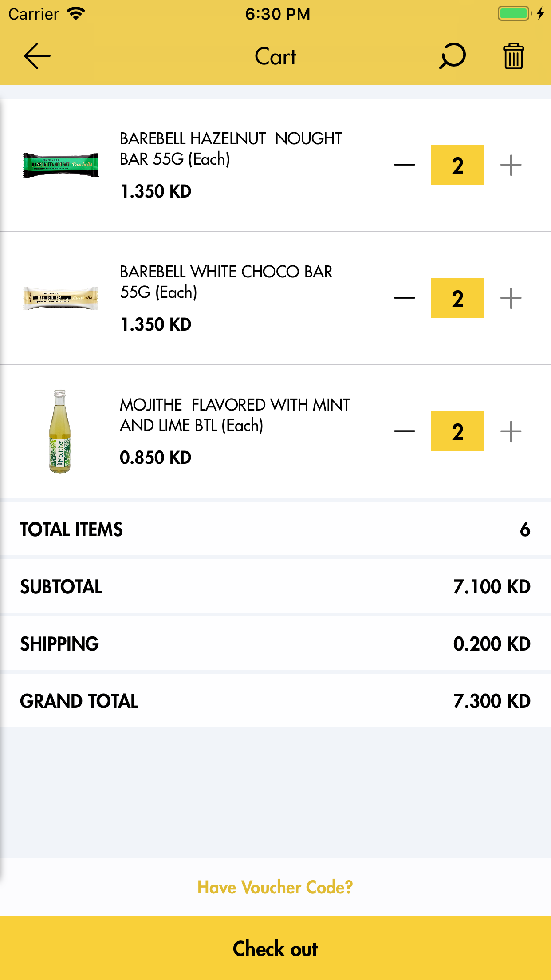The height and width of the screenshot is (980, 551).
Task: Increase Mojithe Mint and Lime quantity
Action: (x=511, y=431)
